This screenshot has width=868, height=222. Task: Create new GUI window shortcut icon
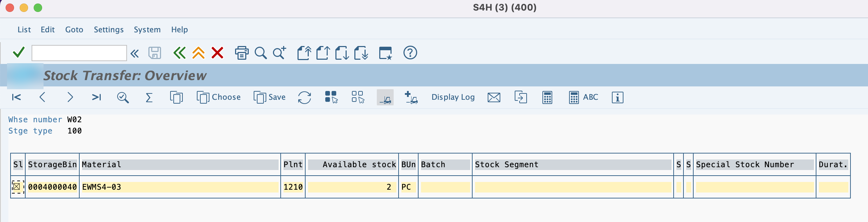click(x=385, y=53)
